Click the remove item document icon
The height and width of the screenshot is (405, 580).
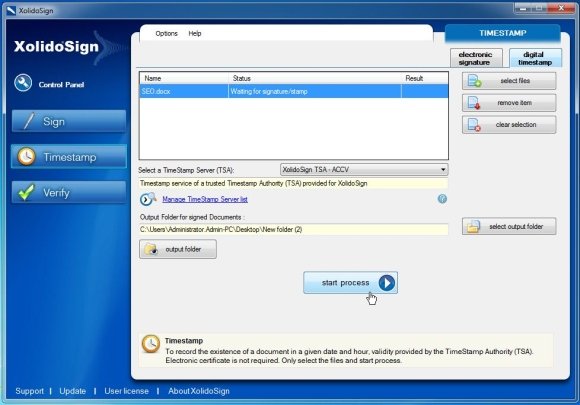(x=474, y=103)
